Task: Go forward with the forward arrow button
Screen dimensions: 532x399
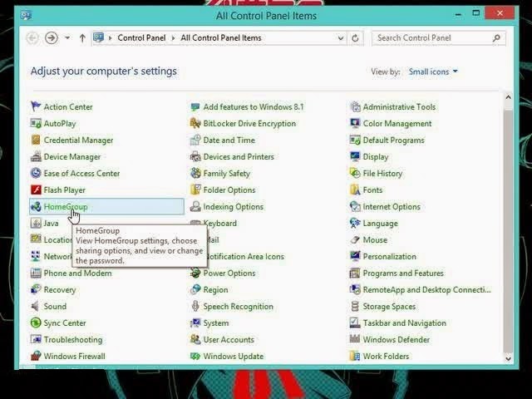Action: 52,37
